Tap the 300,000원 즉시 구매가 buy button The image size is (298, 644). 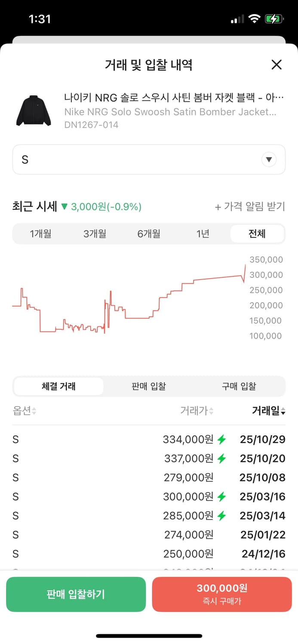[x=222, y=594]
